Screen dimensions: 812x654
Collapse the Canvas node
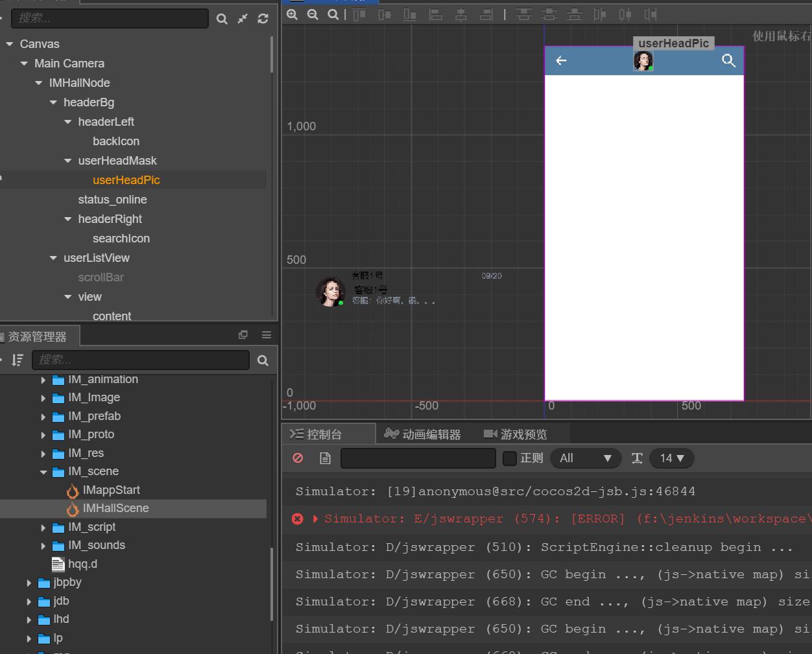click(9, 44)
